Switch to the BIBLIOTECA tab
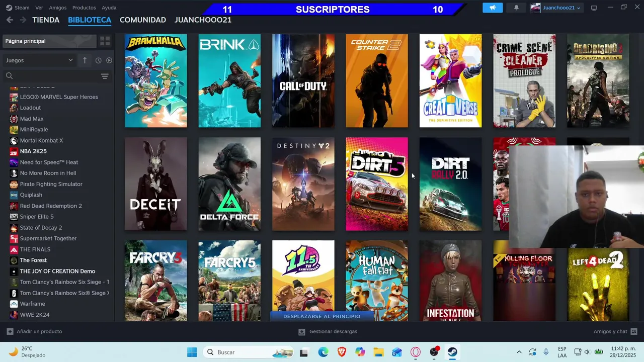 pos(90,20)
